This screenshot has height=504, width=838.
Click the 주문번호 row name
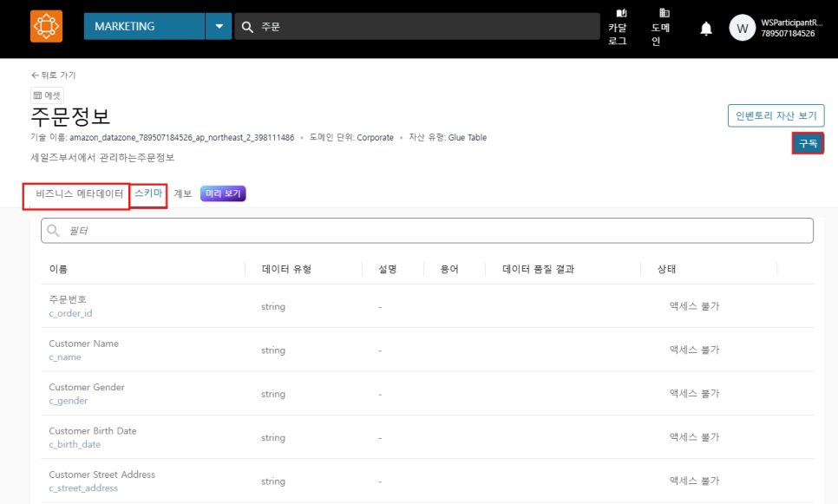[68, 299]
